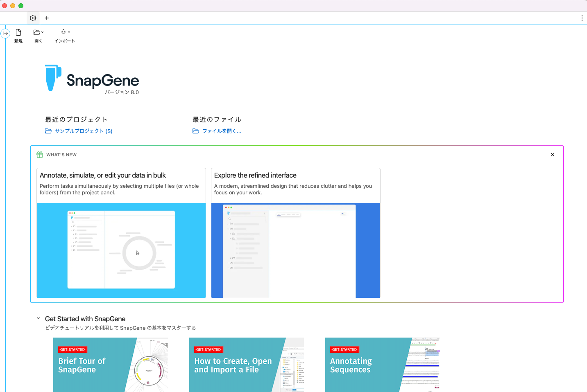The width and height of the screenshot is (587, 392).
Task: Open the dropdown arrow next to 開く
Action: [x=42, y=32]
